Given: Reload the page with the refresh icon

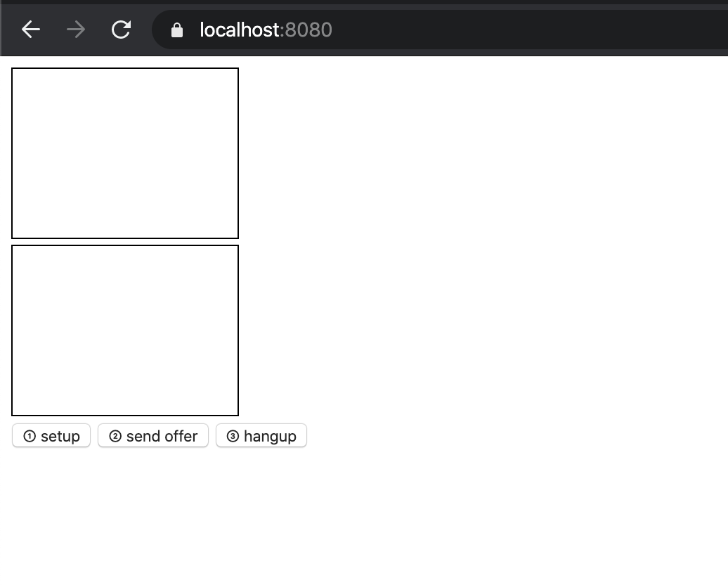Looking at the screenshot, I should [121, 30].
